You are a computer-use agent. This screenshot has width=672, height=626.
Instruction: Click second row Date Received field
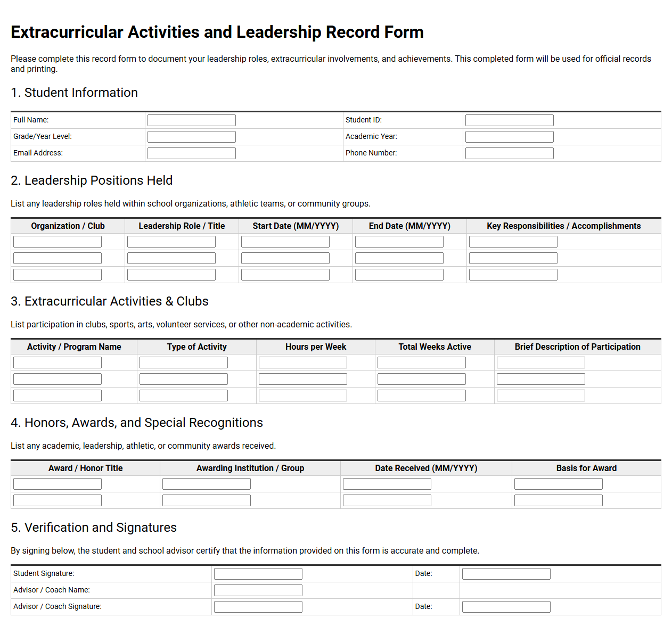click(387, 500)
